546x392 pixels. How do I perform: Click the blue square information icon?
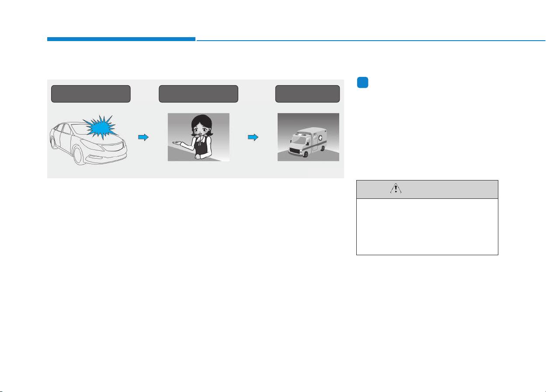(x=362, y=83)
